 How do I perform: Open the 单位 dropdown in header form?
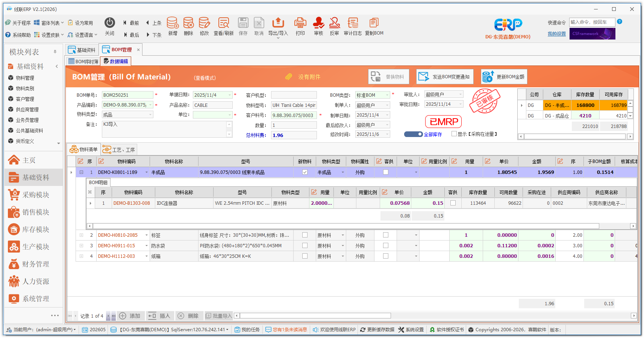229,115
